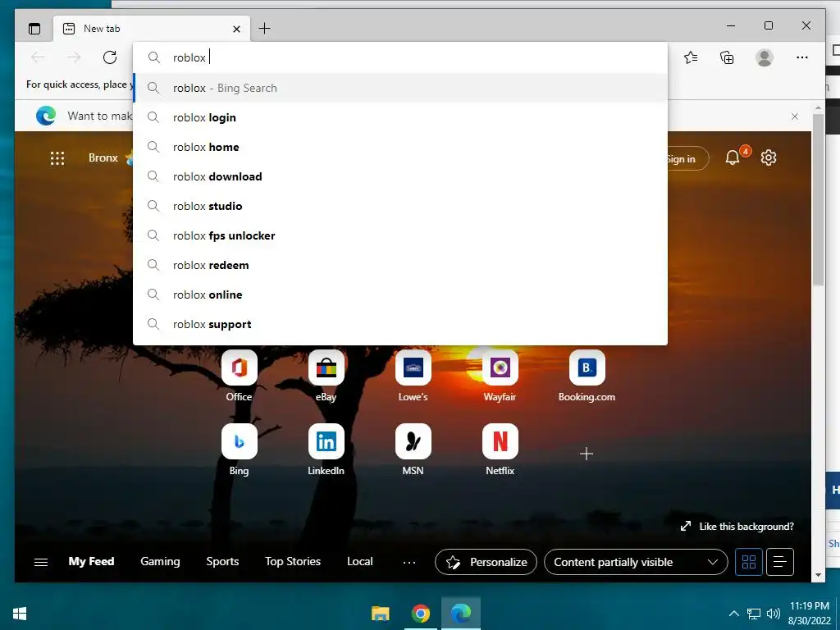840x630 pixels.
Task: Switch feed to grid view layout
Action: pyautogui.click(x=749, y=562)
